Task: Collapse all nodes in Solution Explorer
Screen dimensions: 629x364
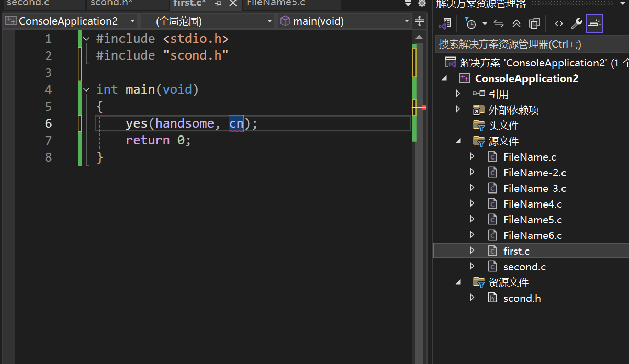Action: pos(516,24)
